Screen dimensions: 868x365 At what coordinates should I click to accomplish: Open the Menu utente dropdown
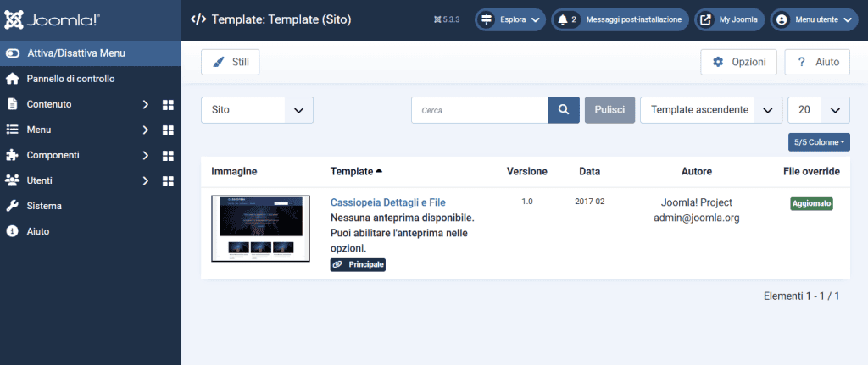pos(815,20)
